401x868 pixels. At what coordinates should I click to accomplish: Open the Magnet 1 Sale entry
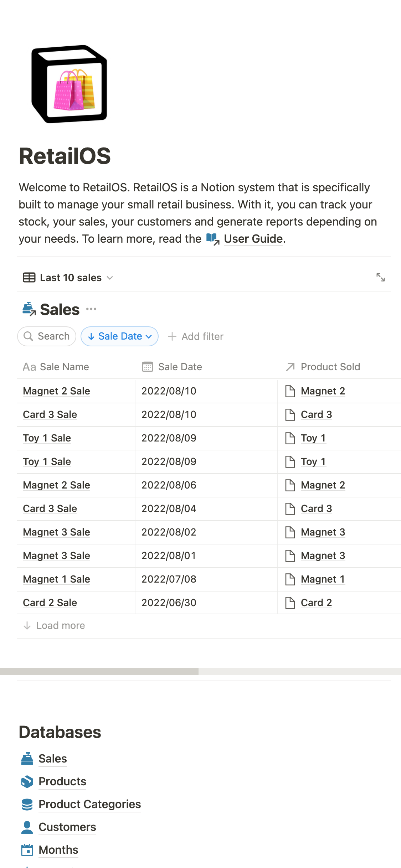pos(56,579)
